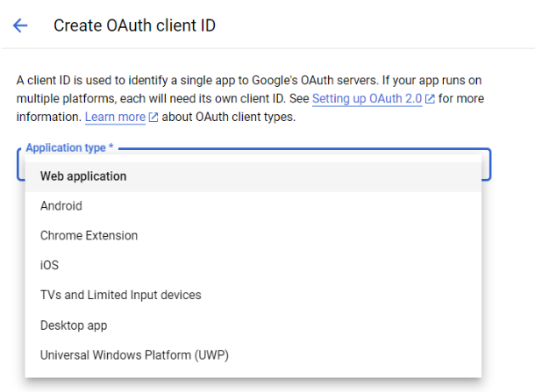Screen dimensions: 535x392
Task: Choose Web application from the list
Action: click(x=253, y=176)
